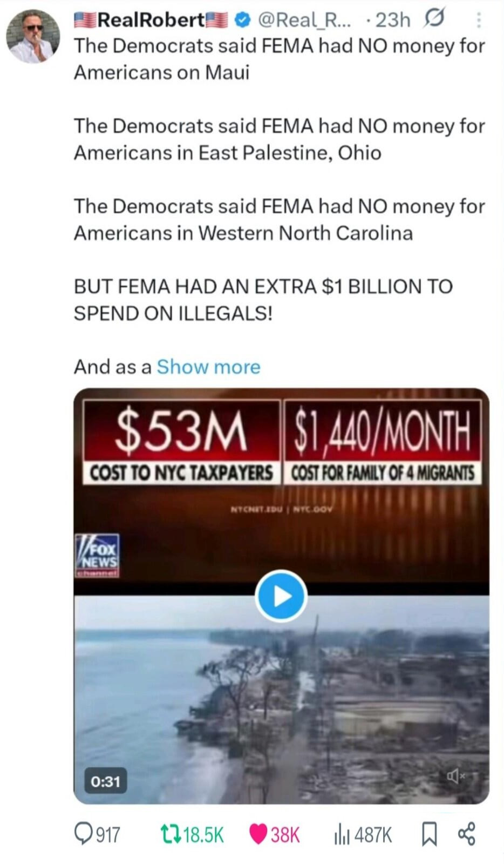Bookmark this tweet
The height and width of the screenshot is (864, 504).
(429, 834)
